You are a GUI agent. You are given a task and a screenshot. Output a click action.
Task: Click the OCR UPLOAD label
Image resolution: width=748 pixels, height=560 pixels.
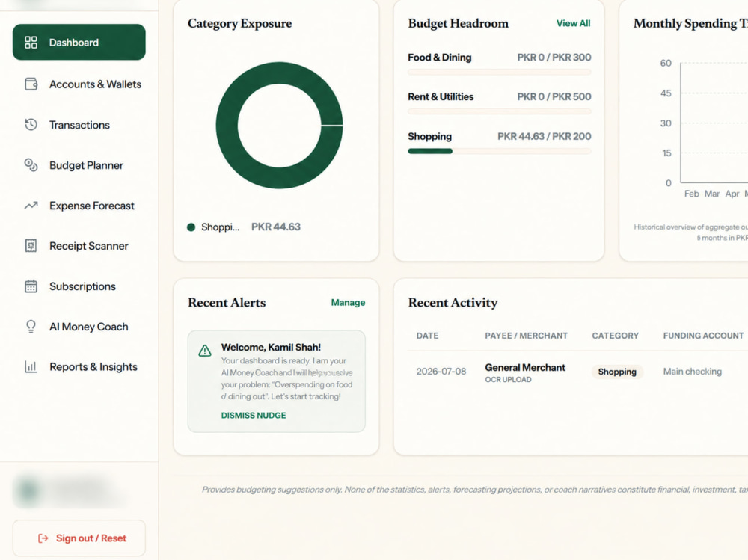508,380
